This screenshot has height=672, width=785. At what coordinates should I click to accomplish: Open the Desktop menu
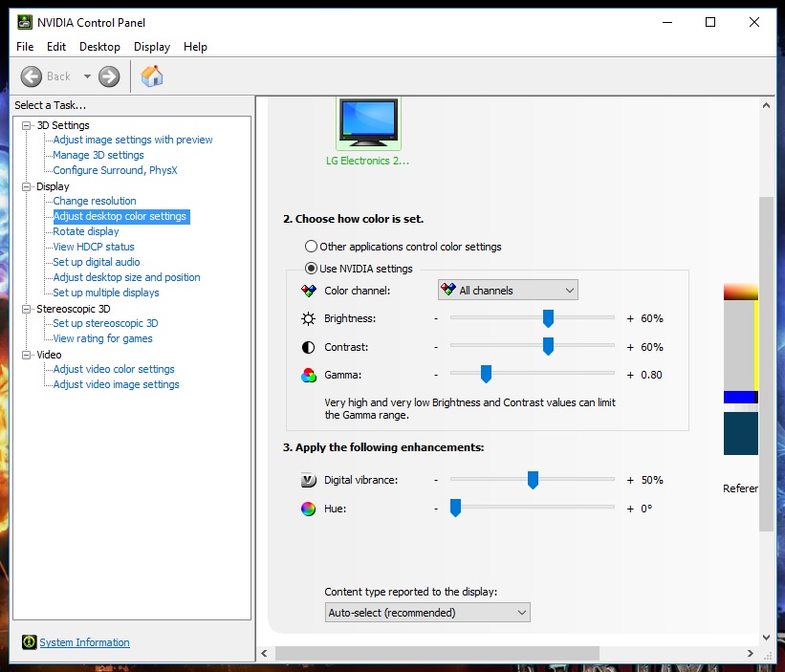click(x=99, y=47)
